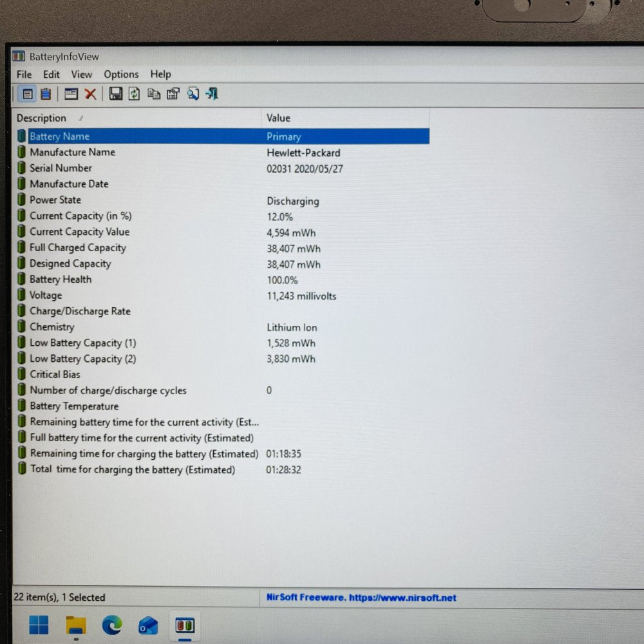Click the red X clear toolbar icon
Image resolution: width=644 pixels, height=644 pixels.
[x=90, y=94]
